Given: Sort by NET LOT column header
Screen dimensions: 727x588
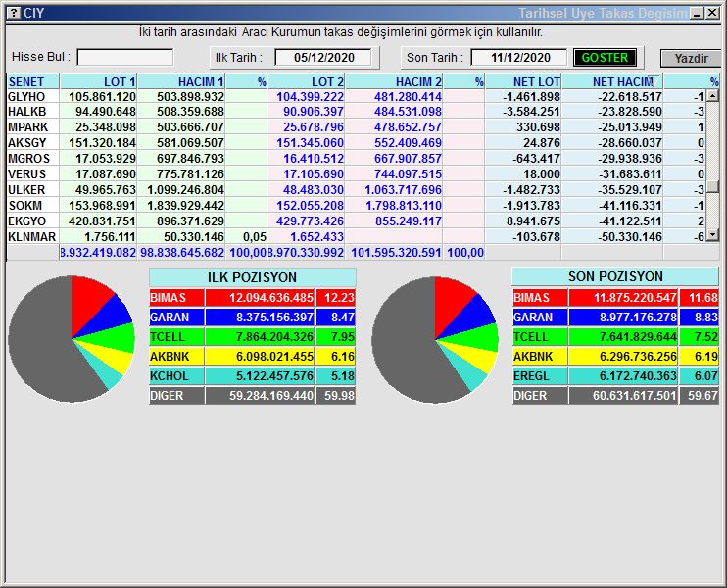Looking at the screenshot, I should click(523, 82).
